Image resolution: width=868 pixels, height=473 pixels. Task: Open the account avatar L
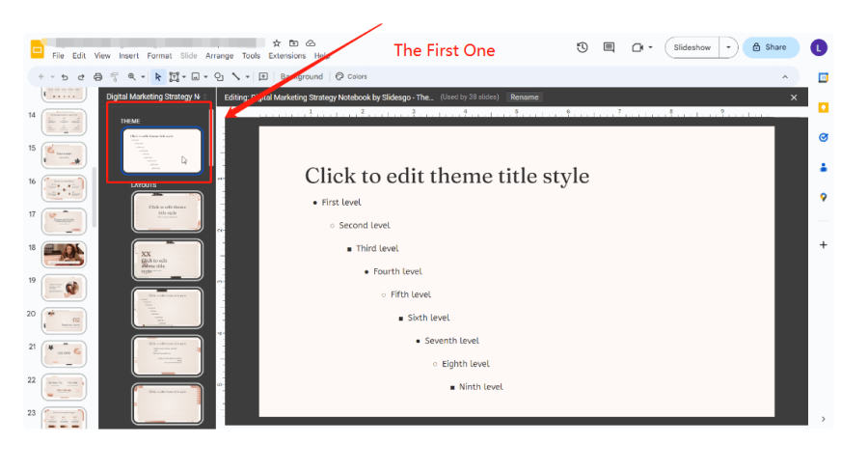[x=819, y=47]
